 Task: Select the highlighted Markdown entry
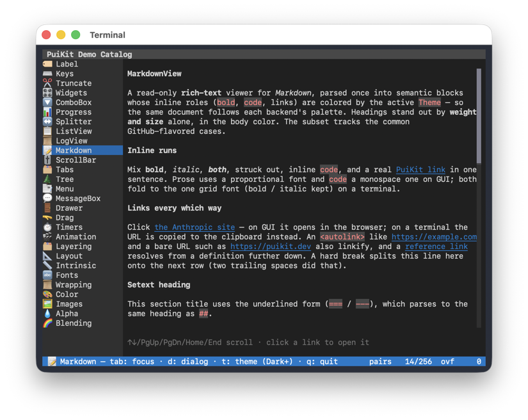click(83, 150)
